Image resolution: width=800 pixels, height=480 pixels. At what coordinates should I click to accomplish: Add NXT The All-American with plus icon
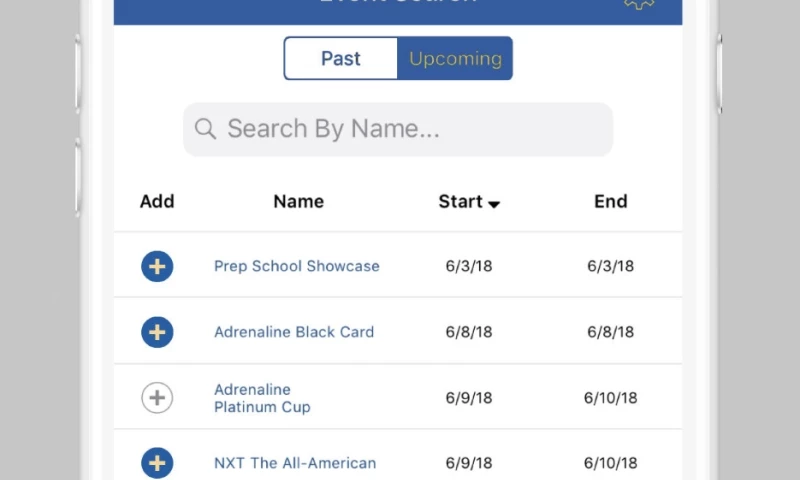click(x=157, y=463)
